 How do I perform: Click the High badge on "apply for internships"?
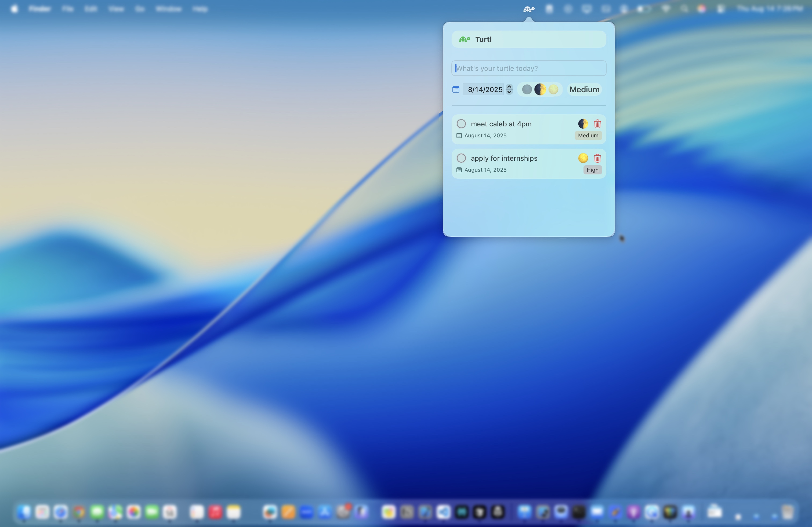(592, 170)
